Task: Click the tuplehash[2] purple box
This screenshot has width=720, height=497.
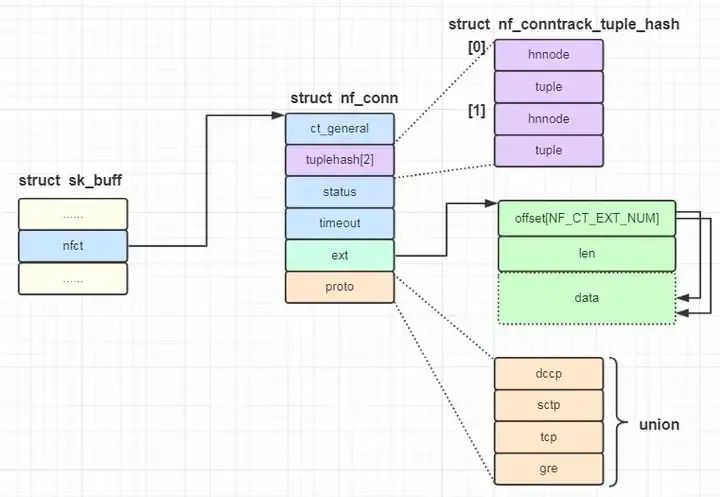Action: click(x=339, y=160)
